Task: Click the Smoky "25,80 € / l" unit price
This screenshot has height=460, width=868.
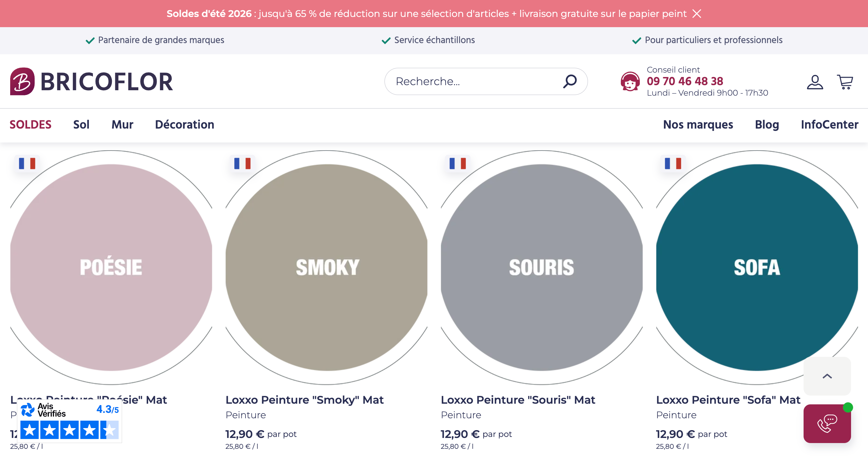Action: (242, 446)
